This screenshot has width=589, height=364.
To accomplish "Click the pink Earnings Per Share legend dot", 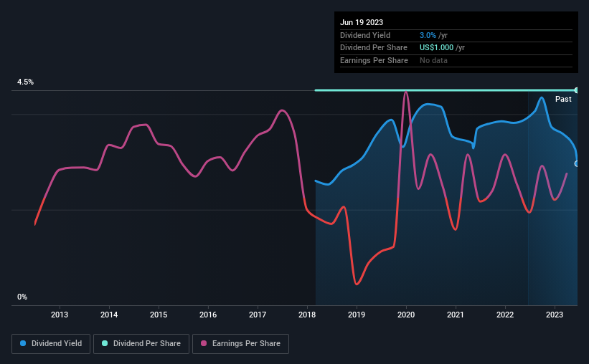I will 204,344.
